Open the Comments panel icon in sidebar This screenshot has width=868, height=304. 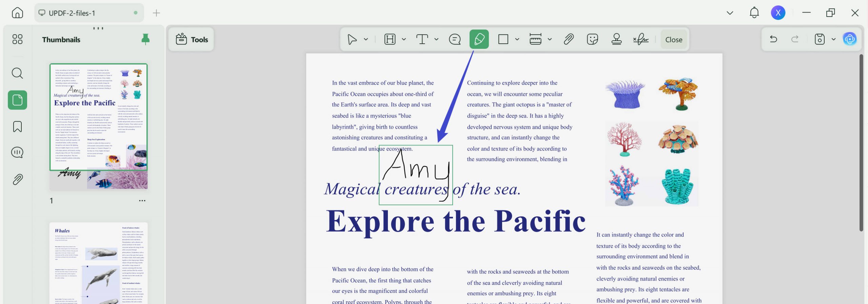[17, 153]
